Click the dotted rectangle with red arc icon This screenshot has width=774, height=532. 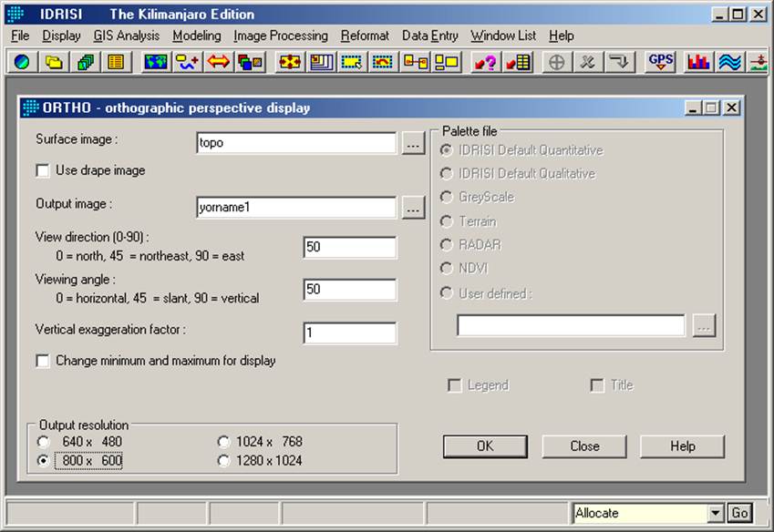[x=383, y=62]
